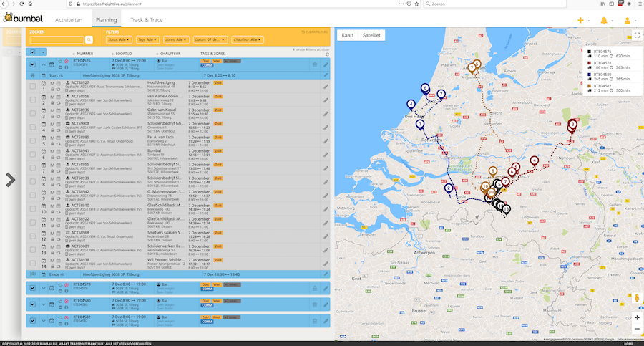644x346 pixels.
Task: Open the Activiteiten tab
Action: (69, 20)
